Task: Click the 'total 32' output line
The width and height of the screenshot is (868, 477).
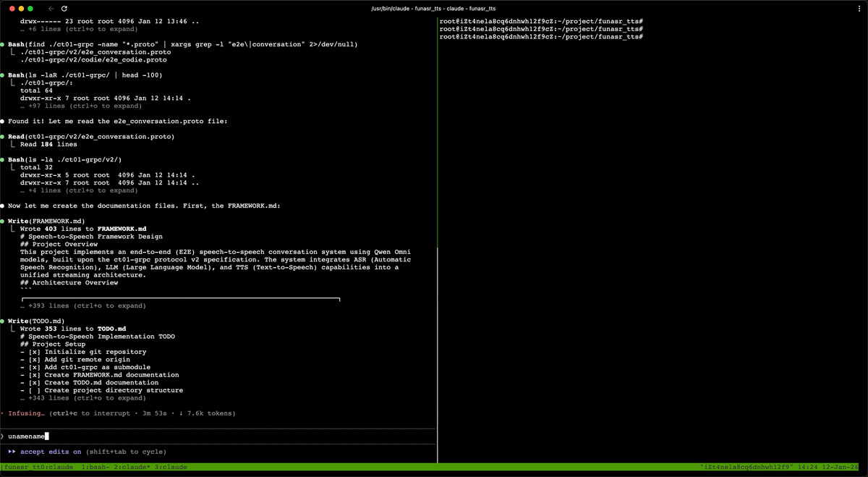Action: pos(36,167)
